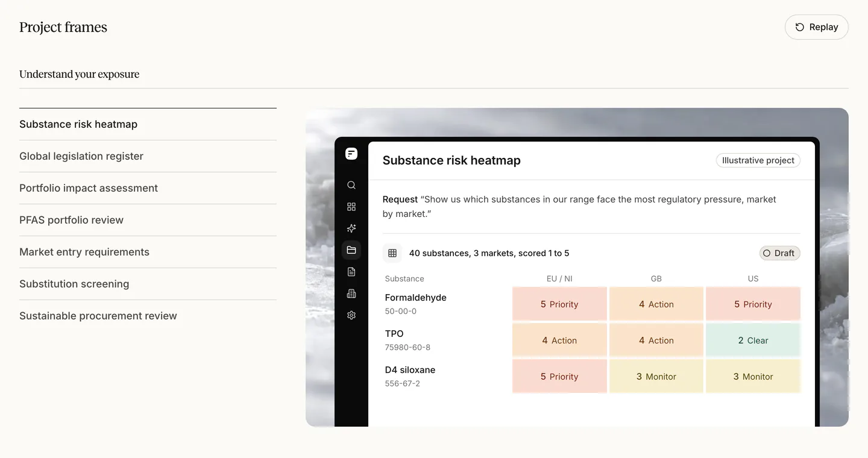Pick D4 siloxane's GB '3 Monitor' cell

click(656, 376)
